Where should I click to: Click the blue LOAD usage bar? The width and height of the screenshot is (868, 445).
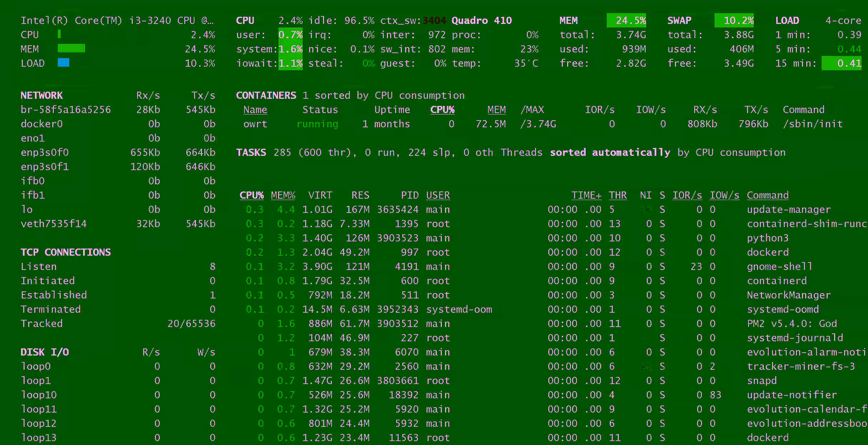(64, 63)
